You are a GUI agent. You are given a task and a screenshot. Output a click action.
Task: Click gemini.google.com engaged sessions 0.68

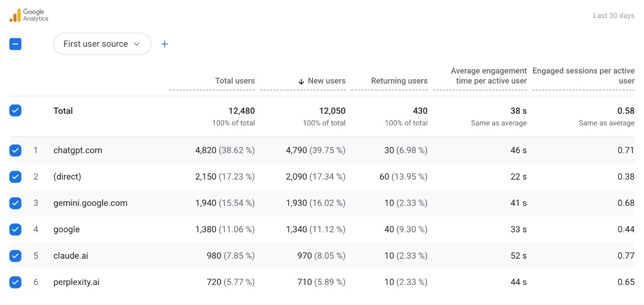626,203
